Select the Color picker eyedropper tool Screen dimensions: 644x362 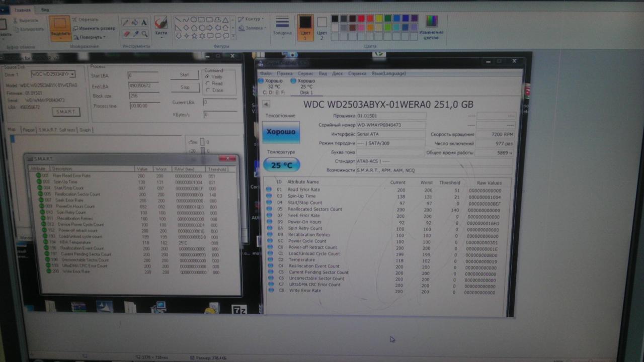tap(135, 34)
